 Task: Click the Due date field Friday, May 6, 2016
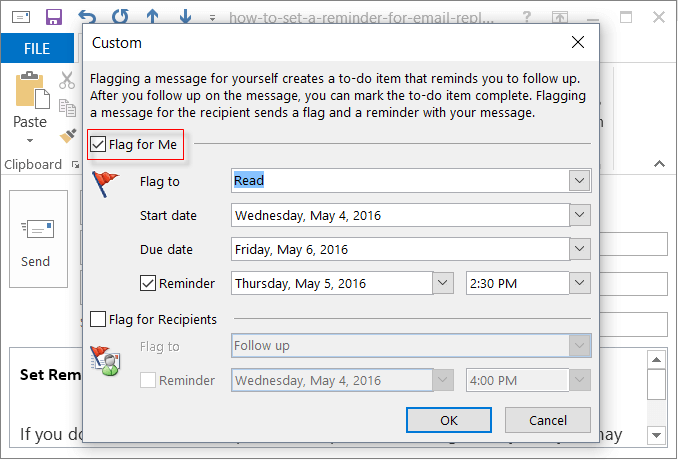(x=400, y=249)
